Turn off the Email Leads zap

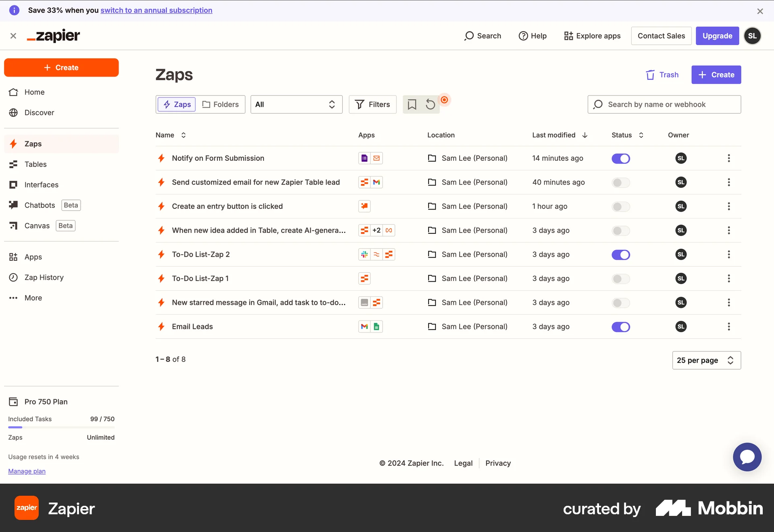coord(620,327)
